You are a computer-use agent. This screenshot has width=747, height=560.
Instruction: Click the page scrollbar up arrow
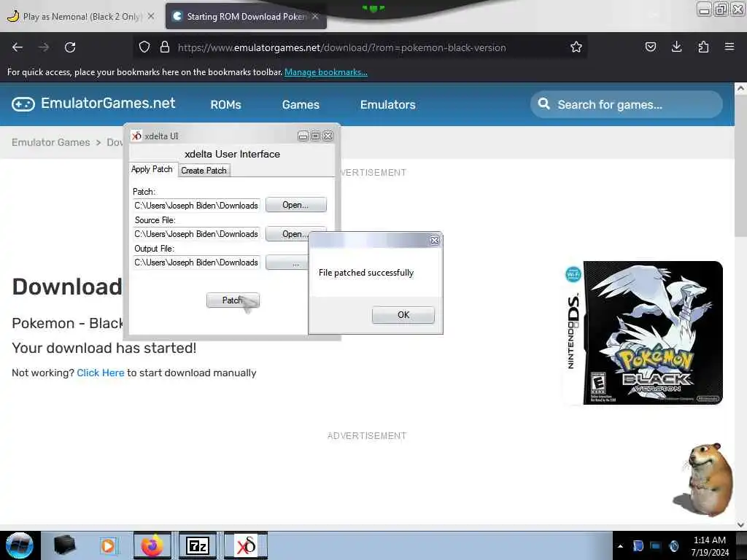pyautogui.click(x=740, y=88)
